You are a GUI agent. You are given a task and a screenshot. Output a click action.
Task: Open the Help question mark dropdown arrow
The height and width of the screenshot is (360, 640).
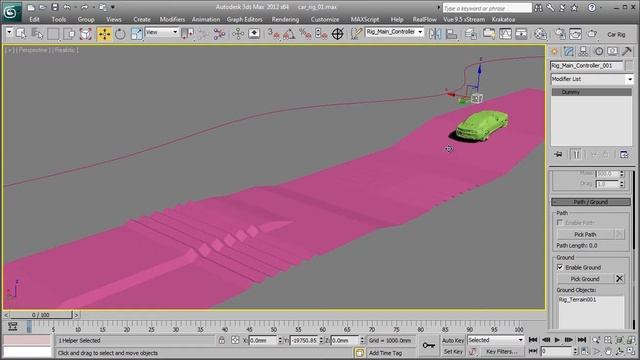tap(601, 8)
